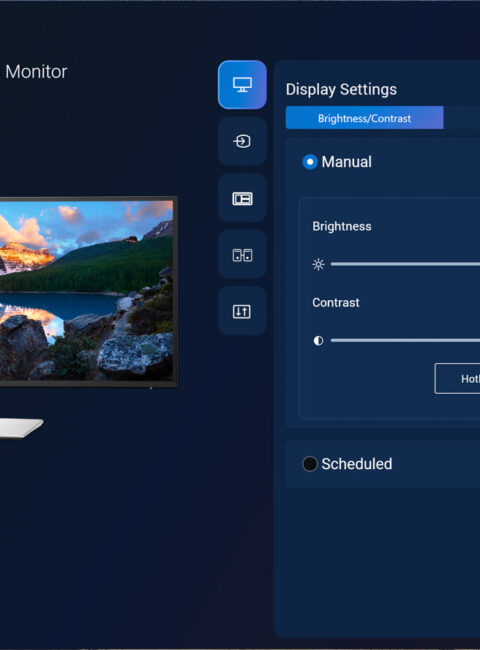Click the monitor preview landscape image
480x650 pixels.
point(86,291)
